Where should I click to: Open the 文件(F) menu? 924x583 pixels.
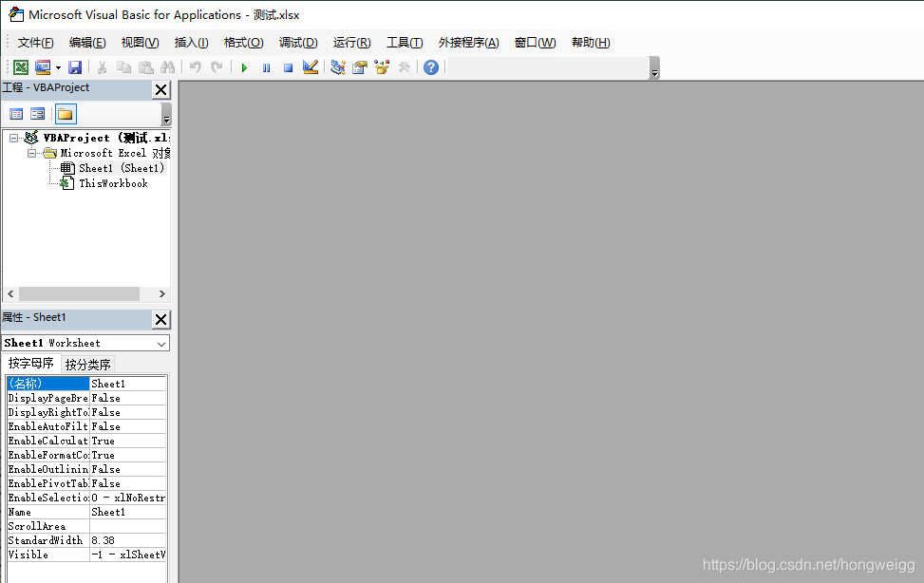(x=35, y=43)
